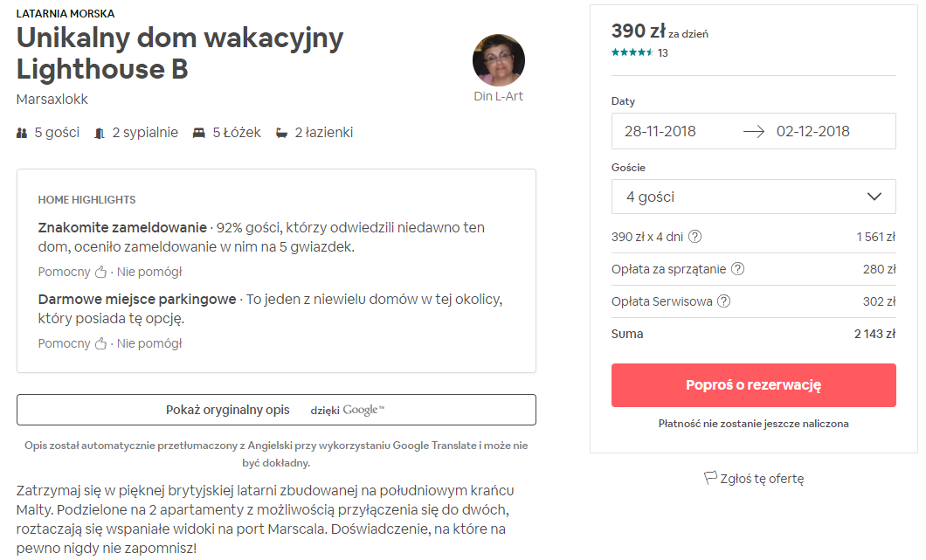This screenshot has width=926, height=560.
Task: Click the chevron arrow in the Goście selector
Action: (874, 197)
